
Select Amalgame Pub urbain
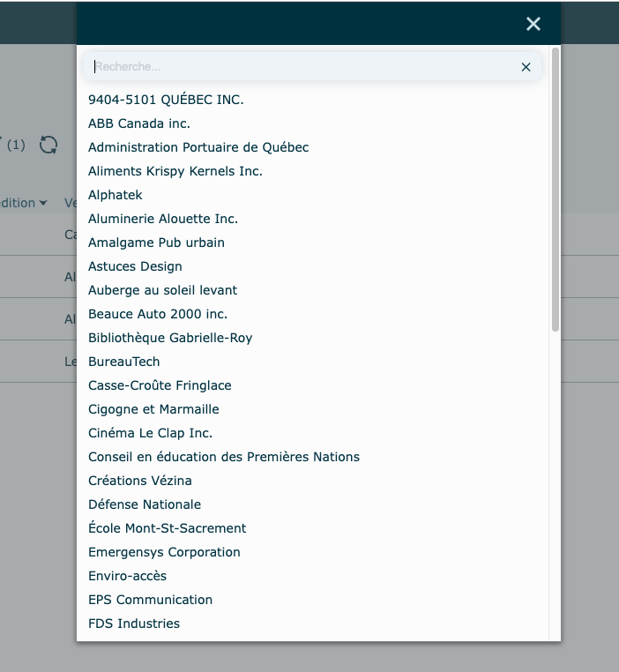156,243
